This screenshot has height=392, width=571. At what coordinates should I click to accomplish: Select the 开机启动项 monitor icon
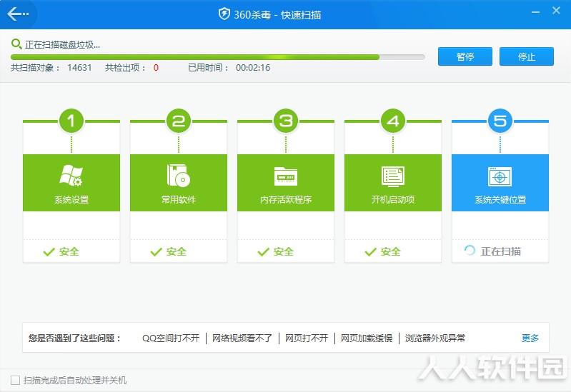click(393, 176)
